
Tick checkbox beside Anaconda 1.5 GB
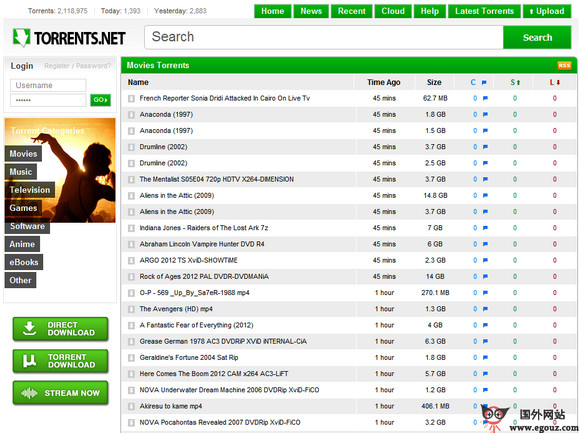(131, 131)
